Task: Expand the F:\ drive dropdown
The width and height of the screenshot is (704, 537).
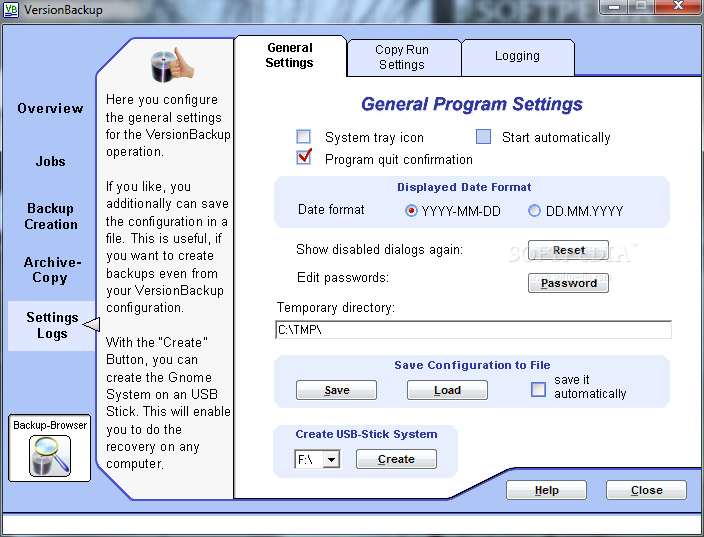Action: click(331, 459)
